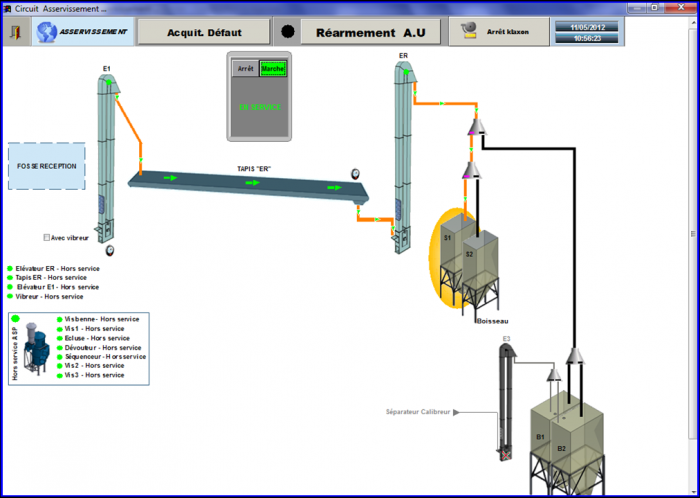Switch to Arrêt mode
Image resolution: width=700 pixels, height=498 pixels.
click(x=246, y=69)
